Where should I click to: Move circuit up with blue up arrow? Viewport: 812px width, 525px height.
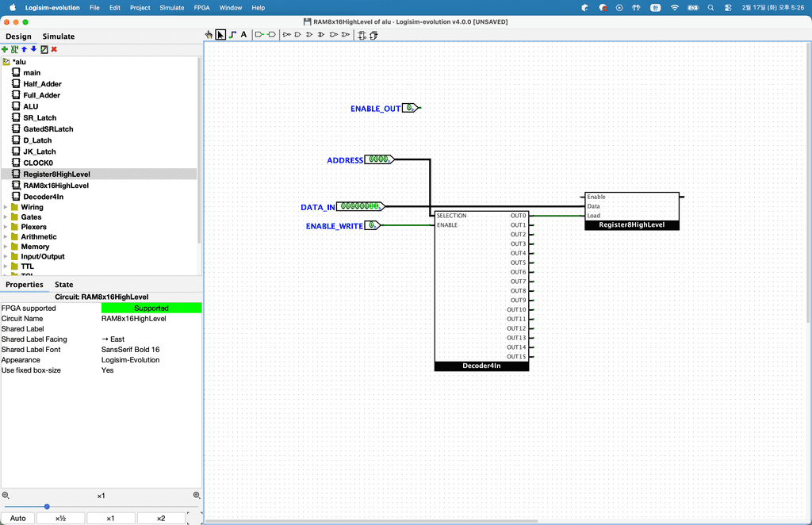(x=24, y=49)
